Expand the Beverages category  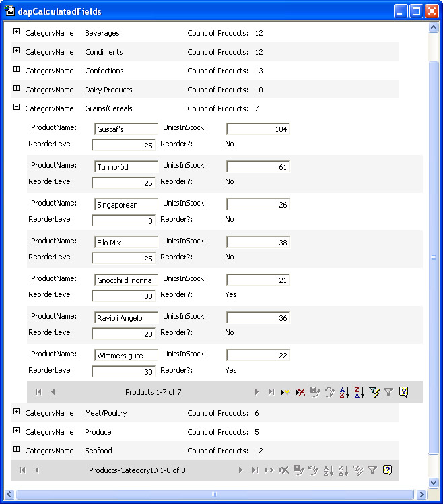coord(17,32)
